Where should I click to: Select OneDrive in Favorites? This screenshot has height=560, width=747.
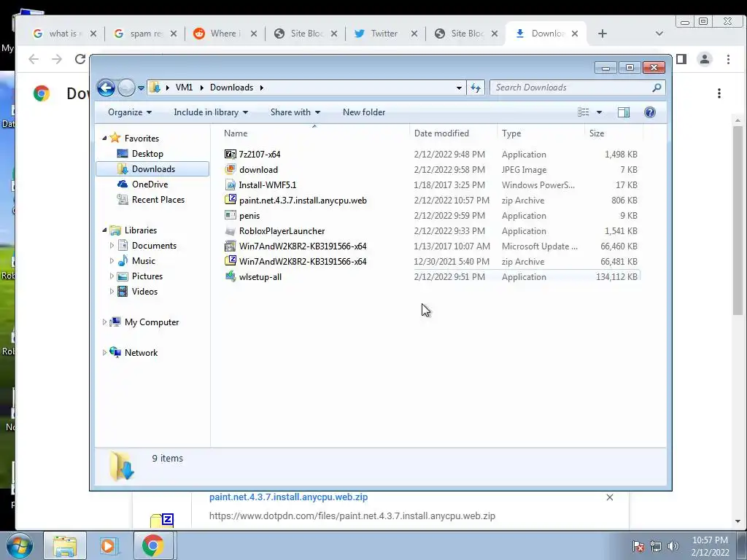click(150, 184)
